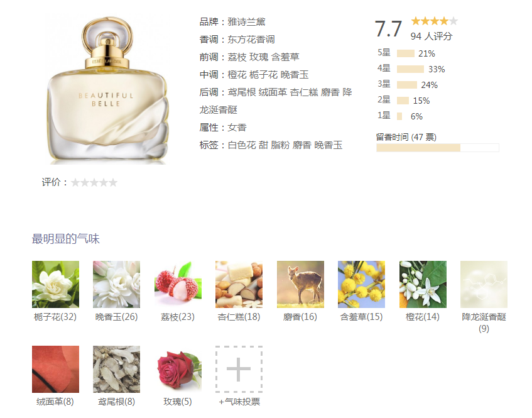
Task: Rate three stars in the 评价 row
Action: click(x=94, y=183)
